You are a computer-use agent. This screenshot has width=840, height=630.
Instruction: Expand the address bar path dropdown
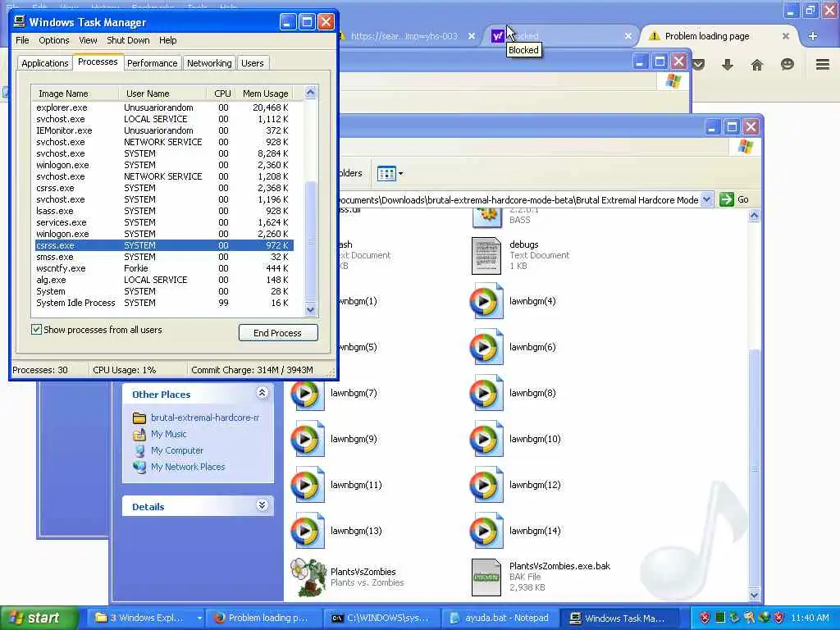point(706,200)
